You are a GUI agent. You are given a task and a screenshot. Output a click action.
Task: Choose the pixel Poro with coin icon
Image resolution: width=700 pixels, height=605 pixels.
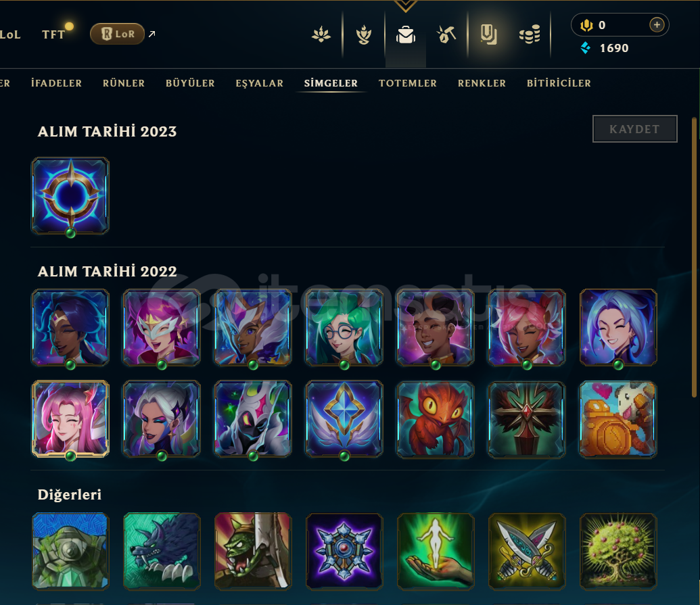[618, 419]
